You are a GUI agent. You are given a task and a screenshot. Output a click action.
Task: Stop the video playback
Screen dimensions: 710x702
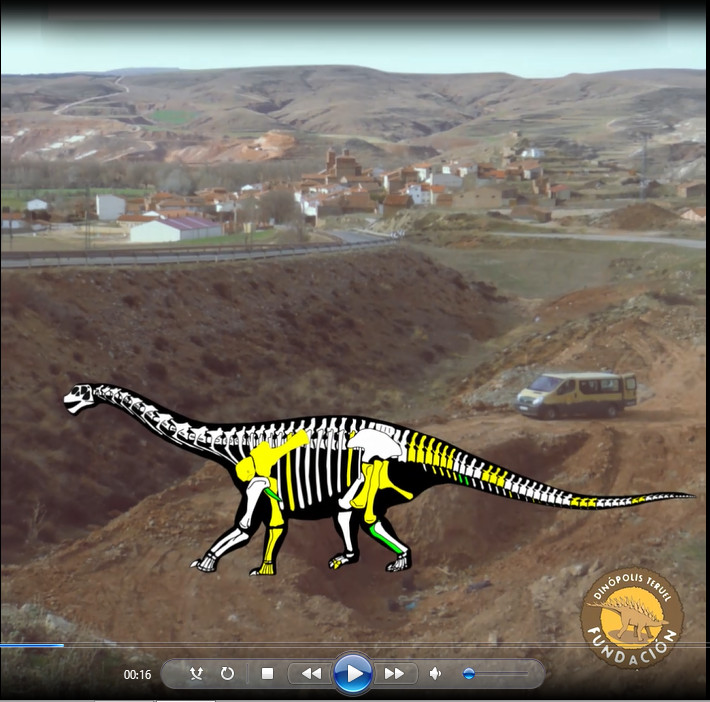(267, 674)
